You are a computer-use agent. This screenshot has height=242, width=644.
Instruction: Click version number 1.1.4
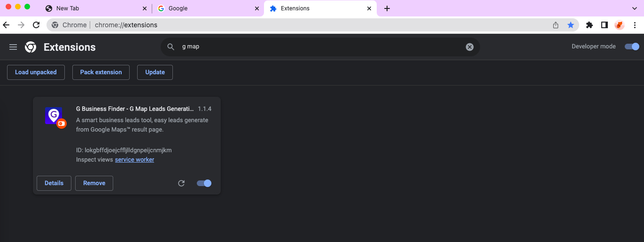tap(204, 109)
